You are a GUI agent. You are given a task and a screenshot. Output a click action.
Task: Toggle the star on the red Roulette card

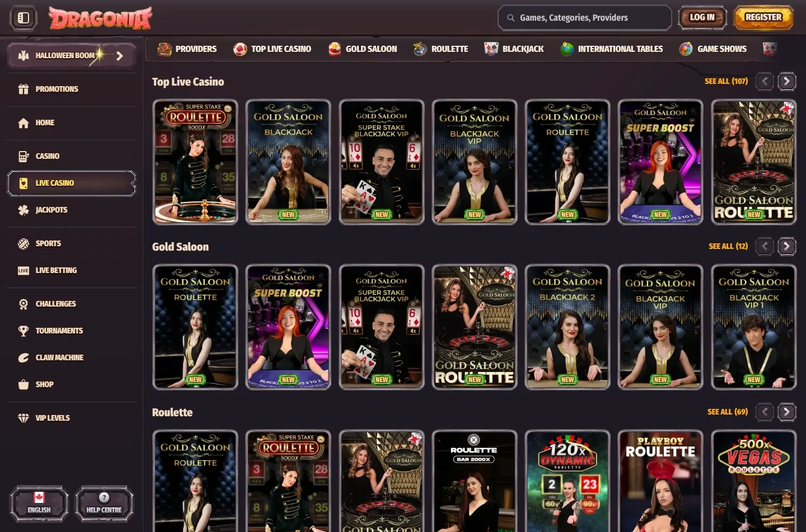tap(415, 440)
